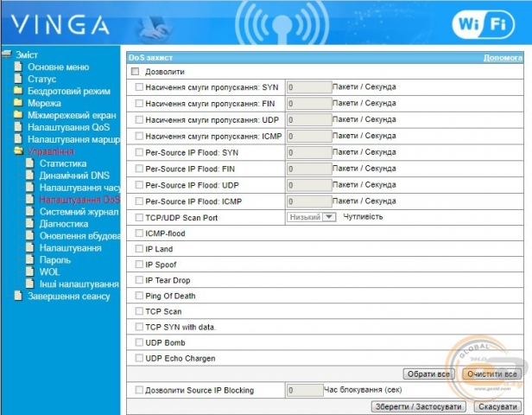This screenshot has height=415, width=532.
Task: Click the Допомога help link
Action: coord(503,58)
